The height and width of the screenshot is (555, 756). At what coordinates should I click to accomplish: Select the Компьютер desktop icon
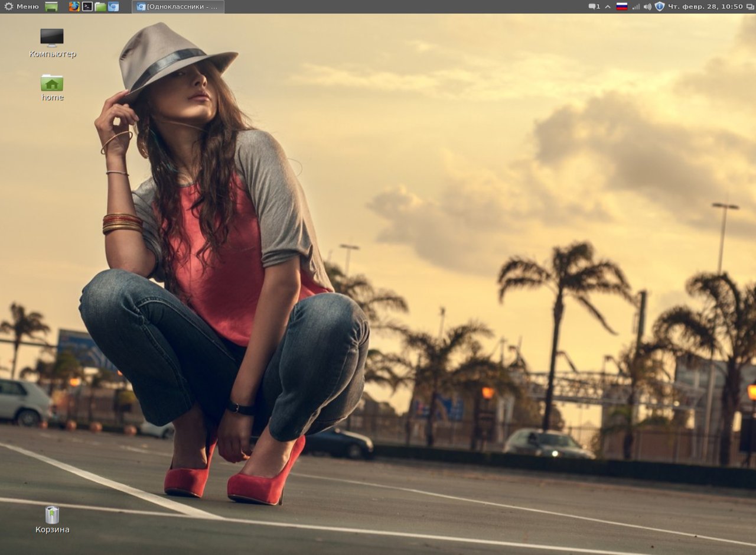click(x=52, y=37)
